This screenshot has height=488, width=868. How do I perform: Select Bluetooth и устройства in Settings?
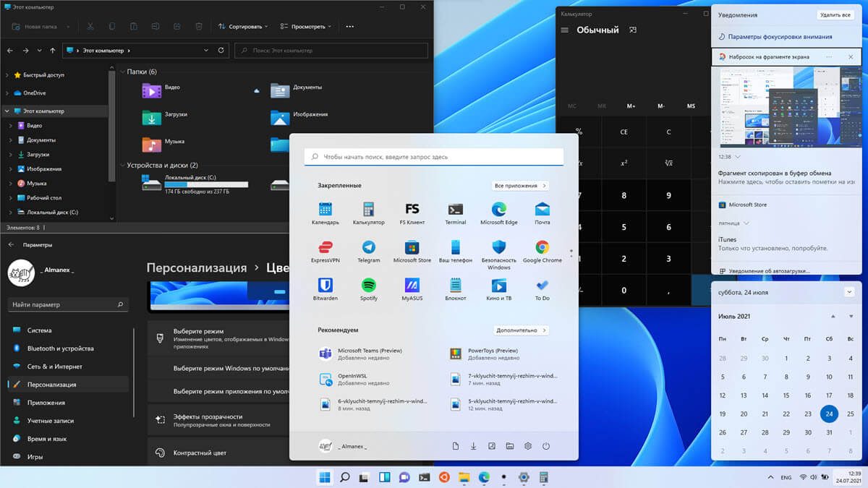pyautogui.click(x=68, y=348)
